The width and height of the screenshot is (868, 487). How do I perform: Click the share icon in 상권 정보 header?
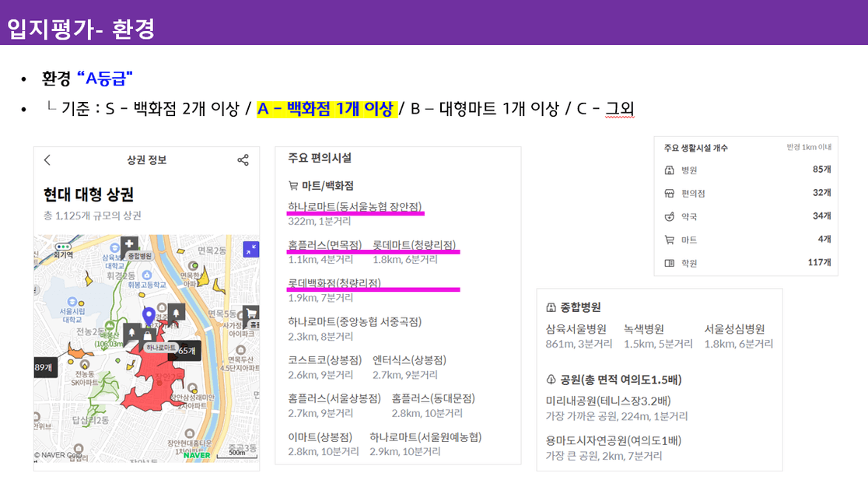tap(243, 160)
